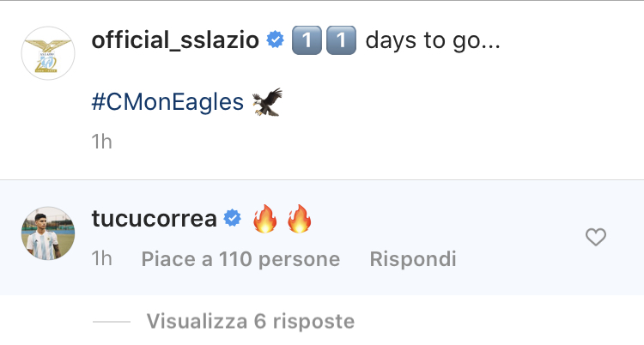Click the 'days to go...' caption text
Image resolution: width=644 pixels, height=345 pixels.
coord(433,41)
